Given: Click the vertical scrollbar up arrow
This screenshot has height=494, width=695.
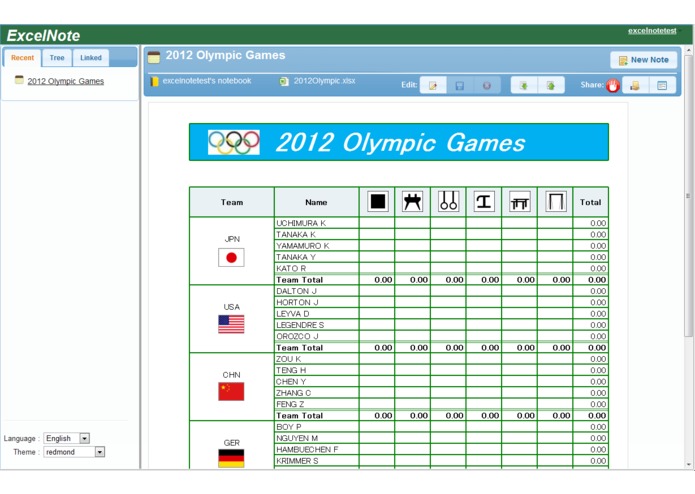Looking at the screenshot, I should click(x=688, y=50).
